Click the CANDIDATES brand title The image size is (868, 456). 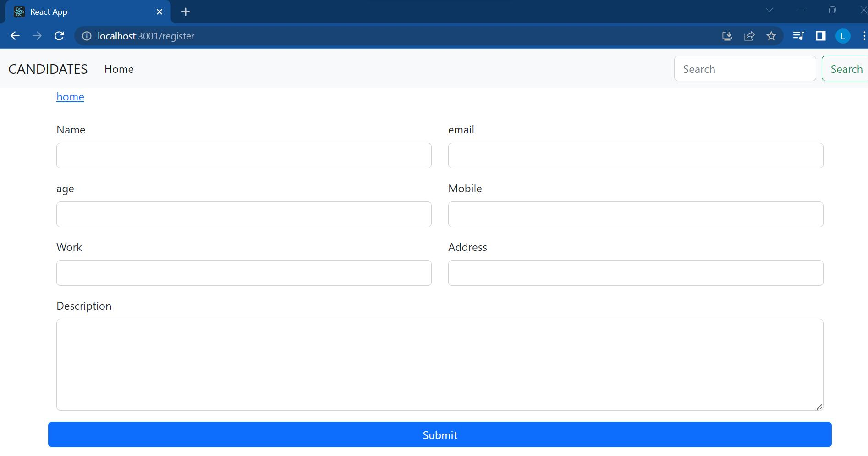pyautogui.click(x=48, y=69)
